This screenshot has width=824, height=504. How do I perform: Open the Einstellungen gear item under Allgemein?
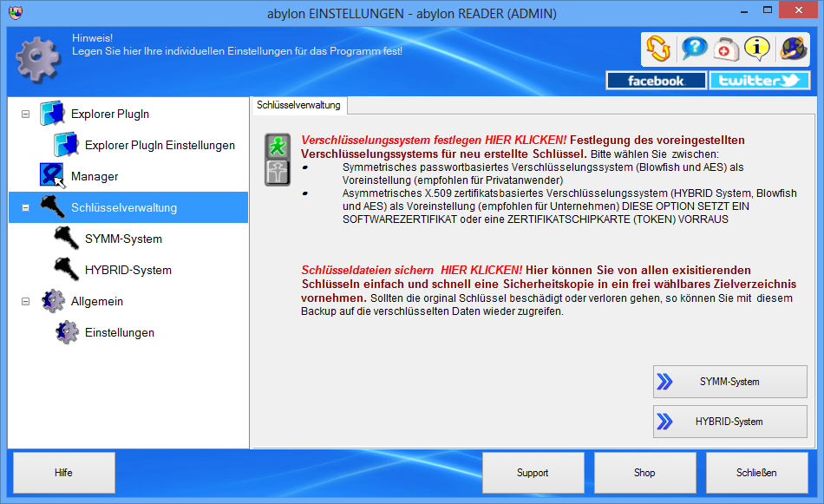[x=120, y=332]
